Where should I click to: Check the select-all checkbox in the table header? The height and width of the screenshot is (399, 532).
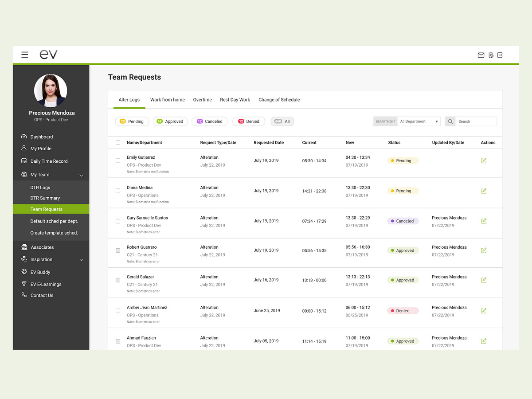(x=117, y=142)
